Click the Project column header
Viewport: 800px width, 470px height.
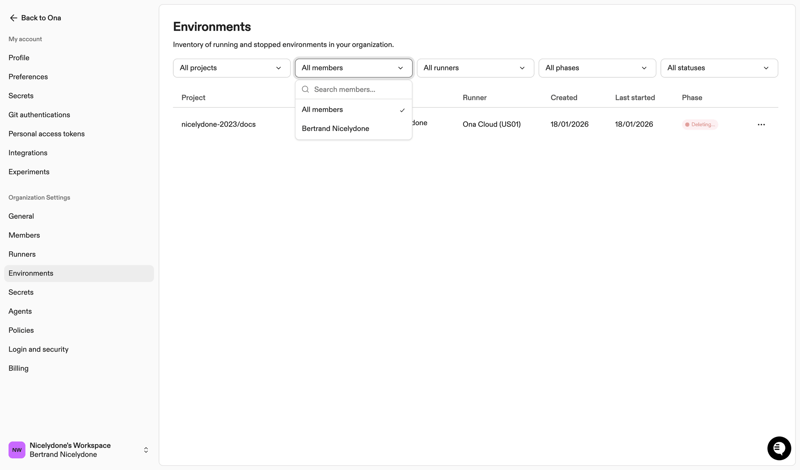(193, 97)
